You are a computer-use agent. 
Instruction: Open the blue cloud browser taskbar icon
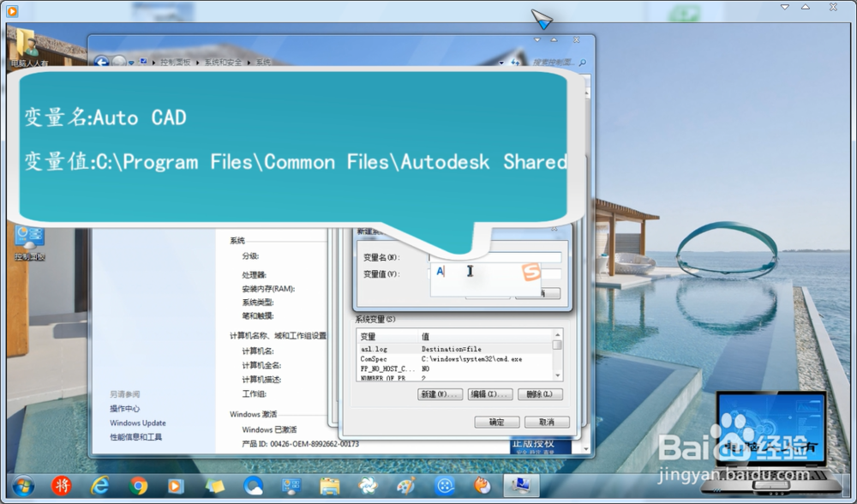click(x=253, y=485)
